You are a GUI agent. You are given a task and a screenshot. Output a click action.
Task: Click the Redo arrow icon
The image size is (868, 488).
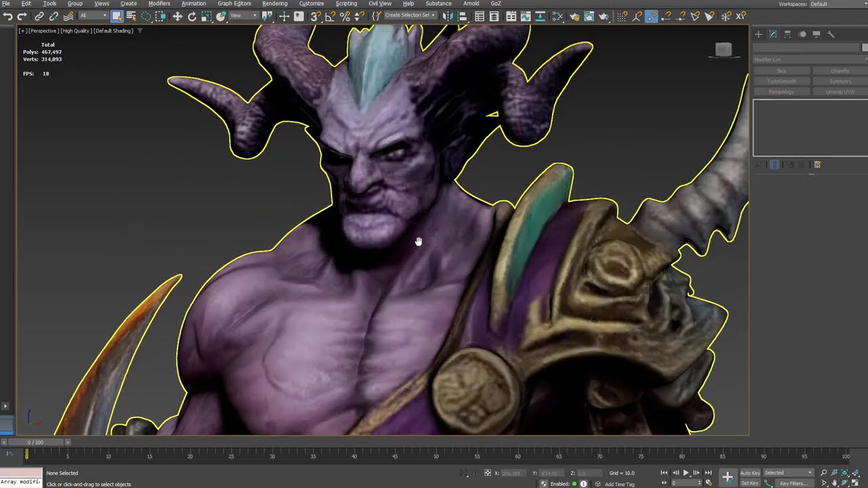click(x=22, y=16)
